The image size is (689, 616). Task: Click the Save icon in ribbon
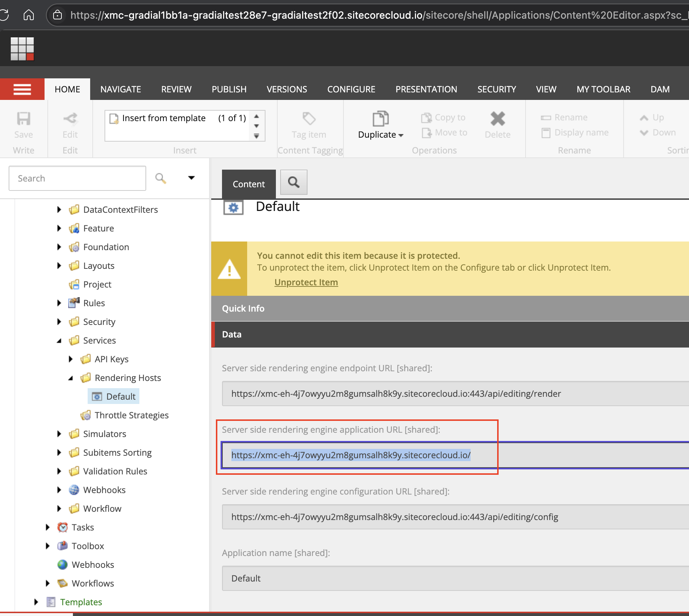click(24, 119)
